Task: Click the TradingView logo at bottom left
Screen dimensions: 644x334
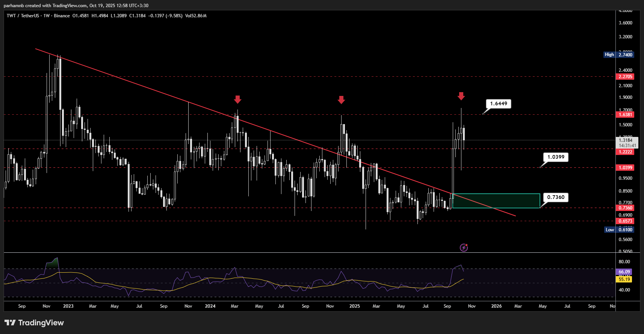Action: [34, 323]
